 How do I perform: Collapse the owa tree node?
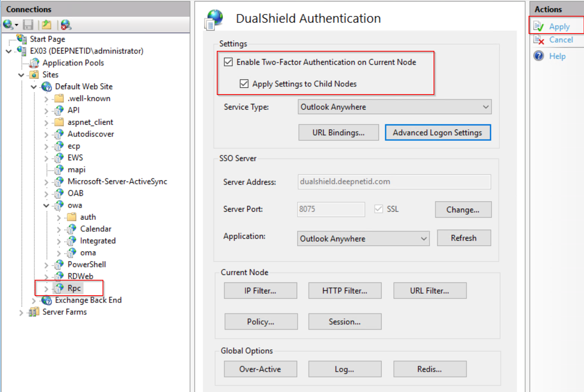[x=46, y=205]
